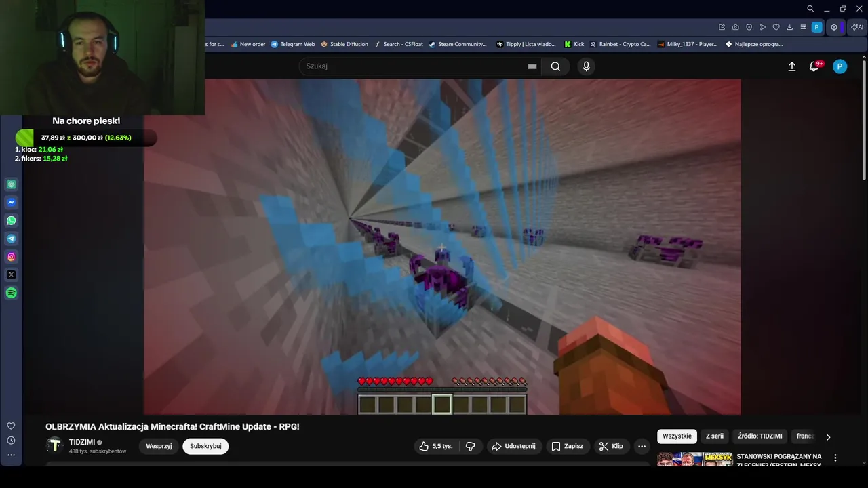Image resolution: width=868 pixels, height=488 pixels.
Task: Open YouTube notifications bell
Action: point(814,66)
